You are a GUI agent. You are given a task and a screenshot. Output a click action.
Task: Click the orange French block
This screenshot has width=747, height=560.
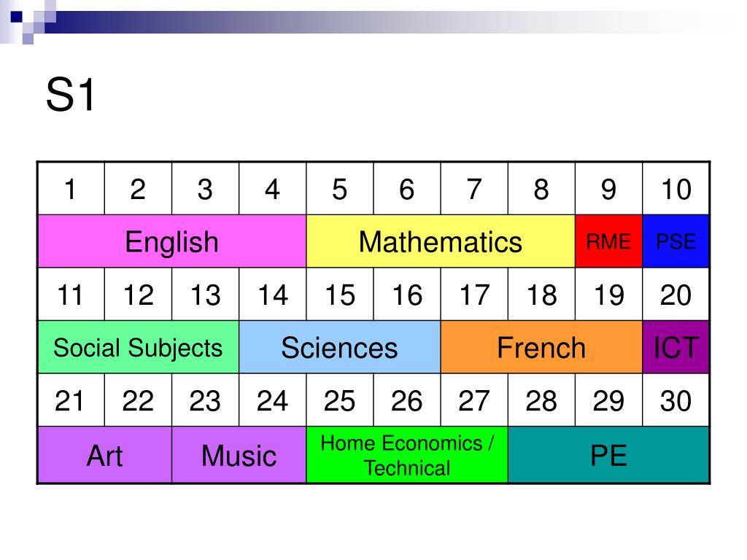(541, 346)
